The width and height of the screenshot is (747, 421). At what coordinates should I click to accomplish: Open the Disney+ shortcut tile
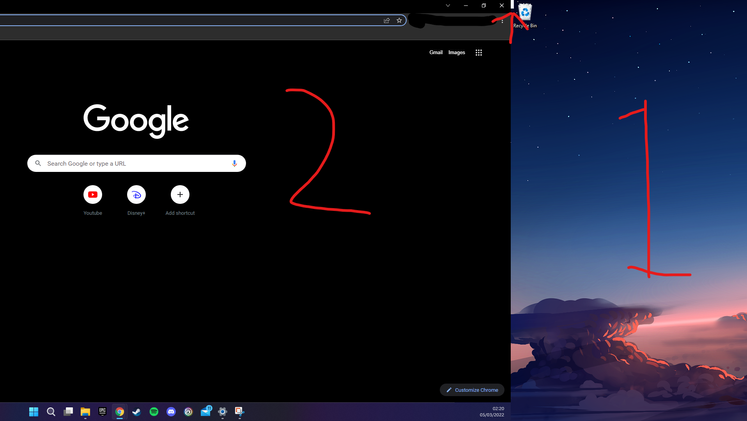136,194
